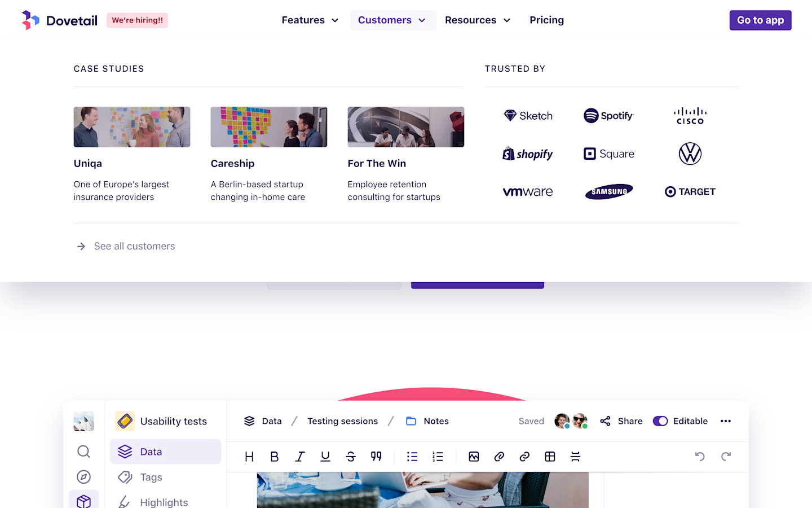Viewport: 812px width, 508px height.
Task: Open the For The Win case study image
Action: pos(406,127)
